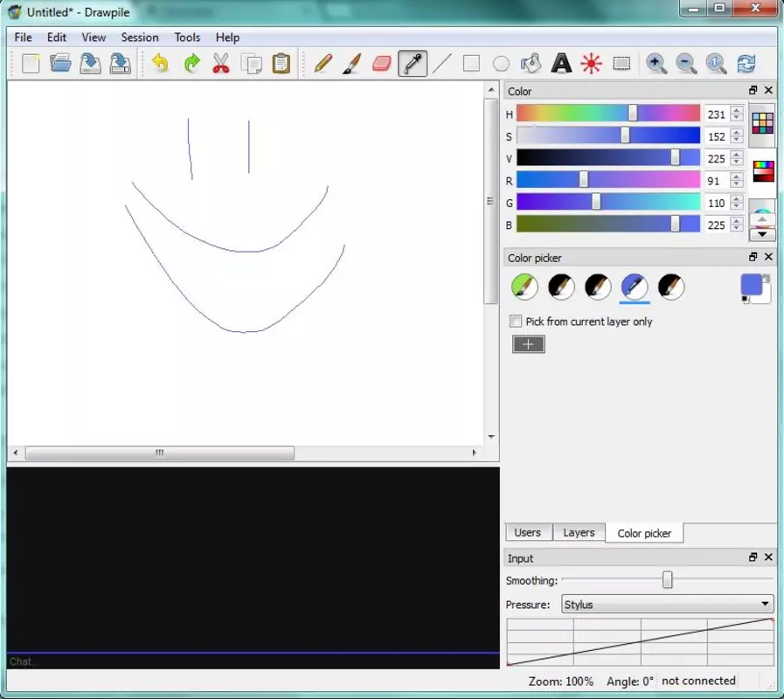
Task: Open the Pressure Stylus dropdown
Action: point(668,604)
